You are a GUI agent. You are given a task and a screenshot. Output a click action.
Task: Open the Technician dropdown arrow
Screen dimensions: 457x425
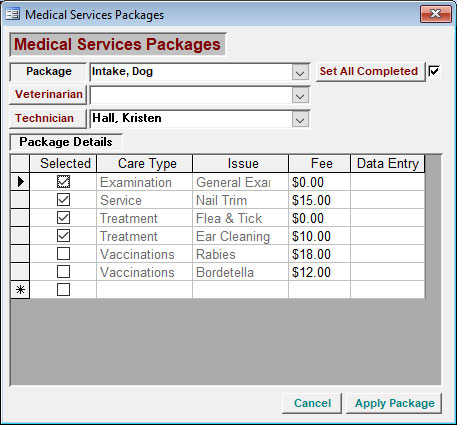pyautogui.click(x=300, y=119)
